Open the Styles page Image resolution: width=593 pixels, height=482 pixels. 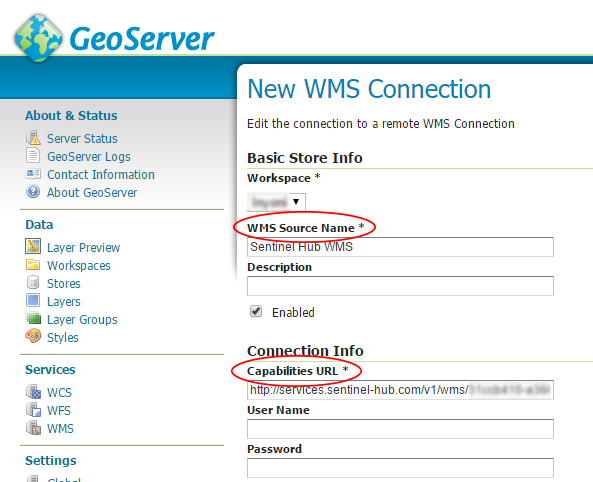tap(62, 337)
